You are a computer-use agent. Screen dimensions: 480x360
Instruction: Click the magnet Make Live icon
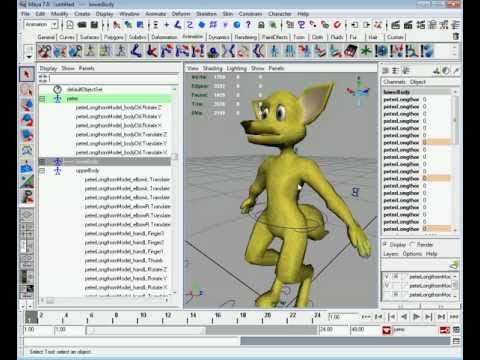click(337, 25)
